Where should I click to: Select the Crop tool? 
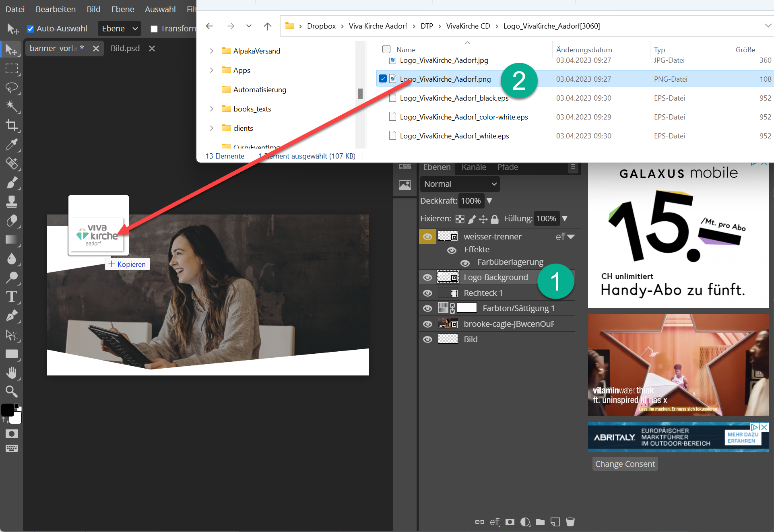click(12, 126)
